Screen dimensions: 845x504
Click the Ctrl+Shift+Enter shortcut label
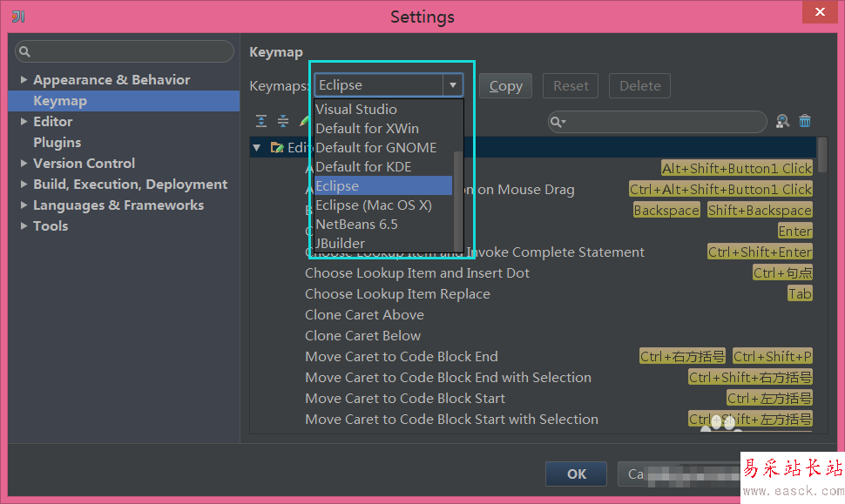click(x=760, y=252)
